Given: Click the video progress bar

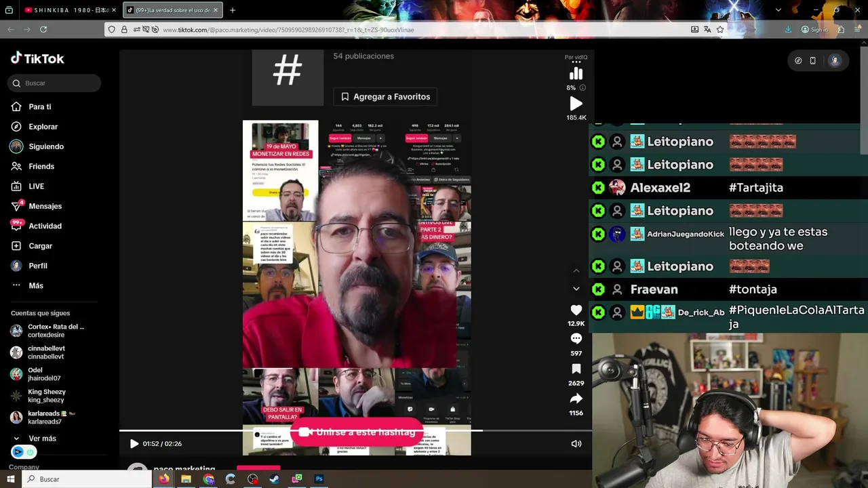Looking at the screenshot, I should [x=355, y=430].
